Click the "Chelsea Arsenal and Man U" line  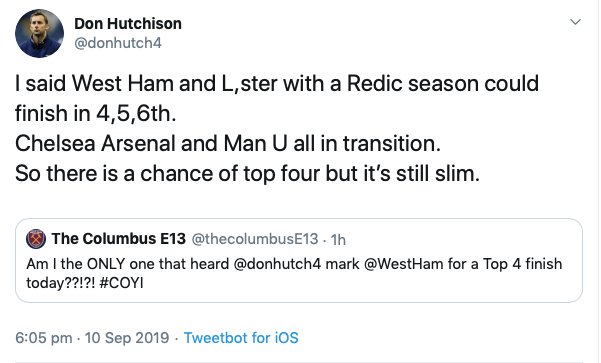pyautogui.click(x=228, y=143)
